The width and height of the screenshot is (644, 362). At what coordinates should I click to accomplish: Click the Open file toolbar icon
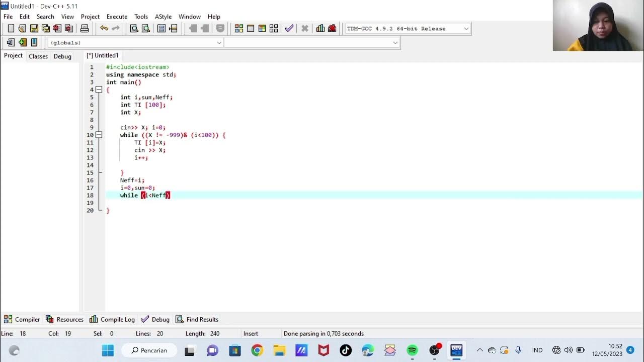coord(22,29)
